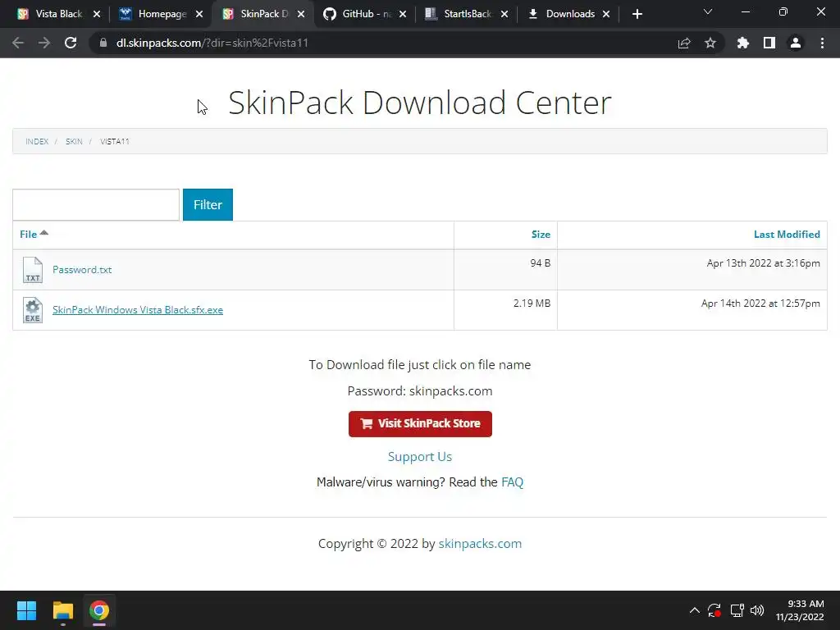
Task: Close the Vista Black tab
Action: (x=97, y=14)
